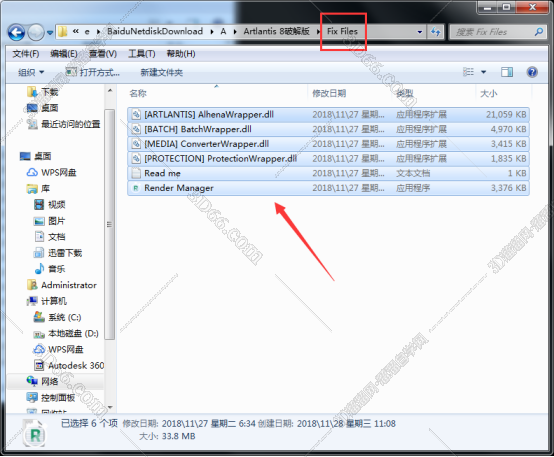This screenshot has width=554, height=457.
Task: Click BaiduNetdiskDownload in the address path
Action: tap(155, 31)
